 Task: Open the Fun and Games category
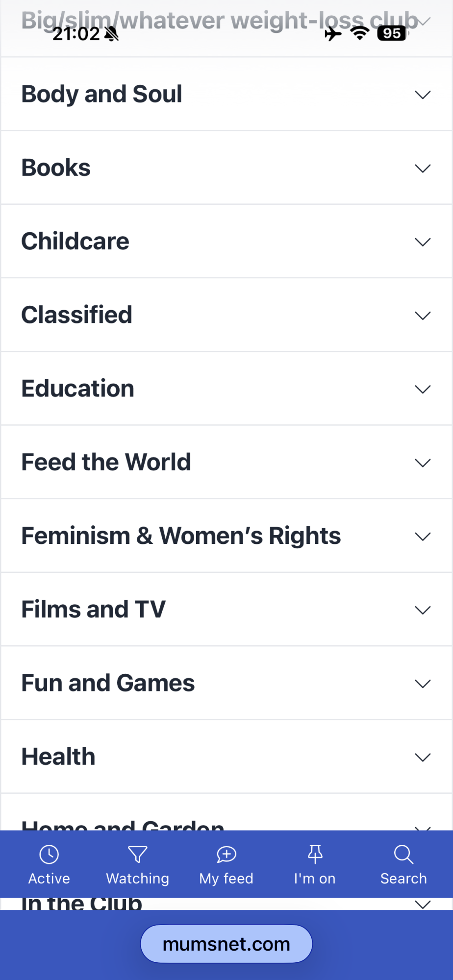coord(108,683)
